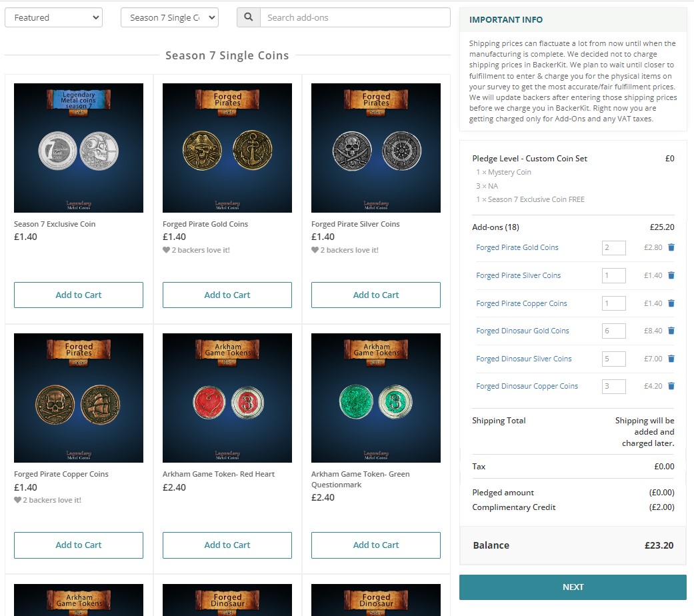Add Arkham Red Heart token to cart
The image size is (694, 616).
[x=227, y=545]
